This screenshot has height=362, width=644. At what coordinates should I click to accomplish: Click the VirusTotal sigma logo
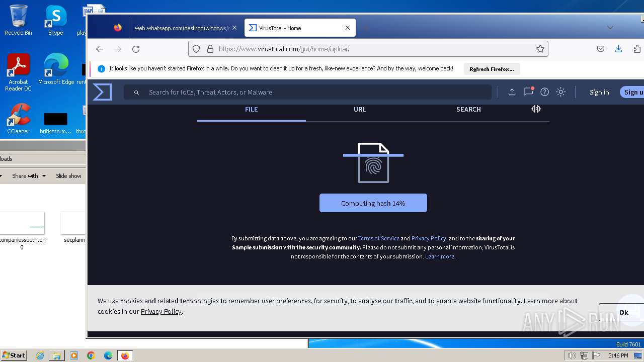102,92
